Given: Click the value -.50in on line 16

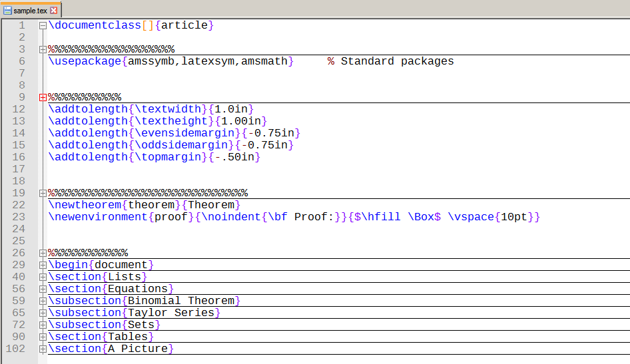Looking at the screenshot, I should [234, 157].
